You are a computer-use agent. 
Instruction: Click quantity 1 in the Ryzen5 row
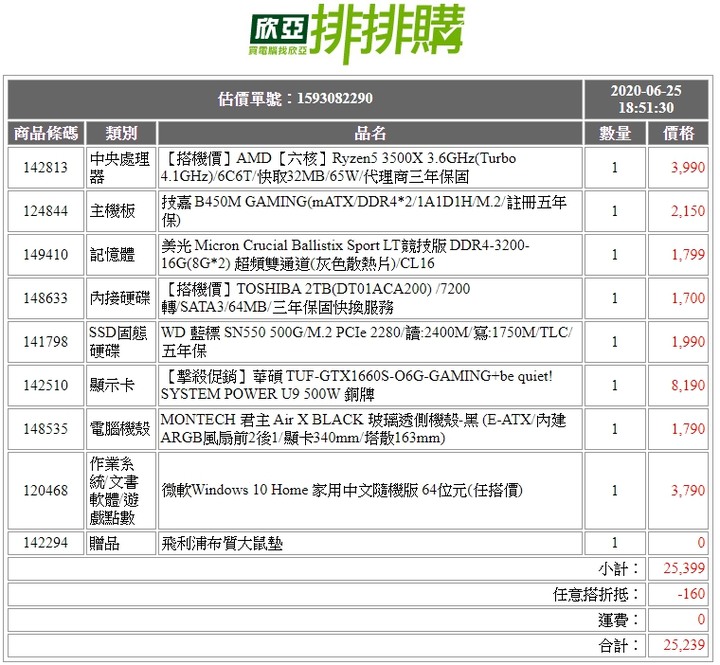coord(615,168)
